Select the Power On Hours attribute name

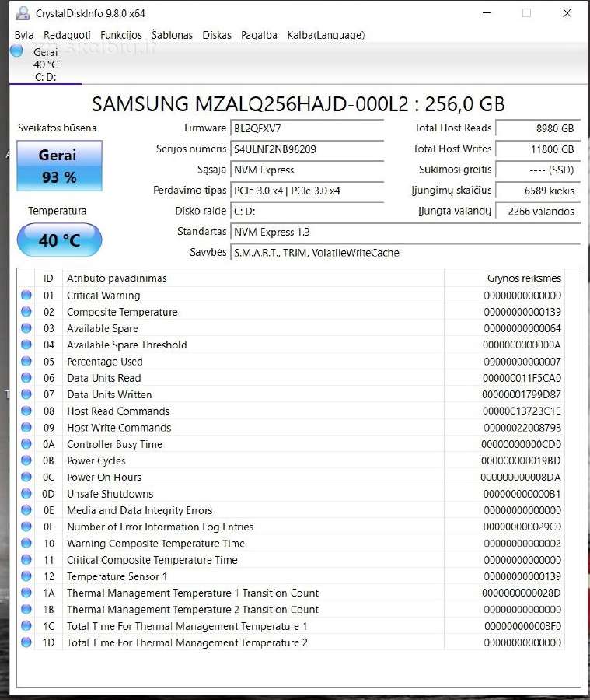coord(104,478)
